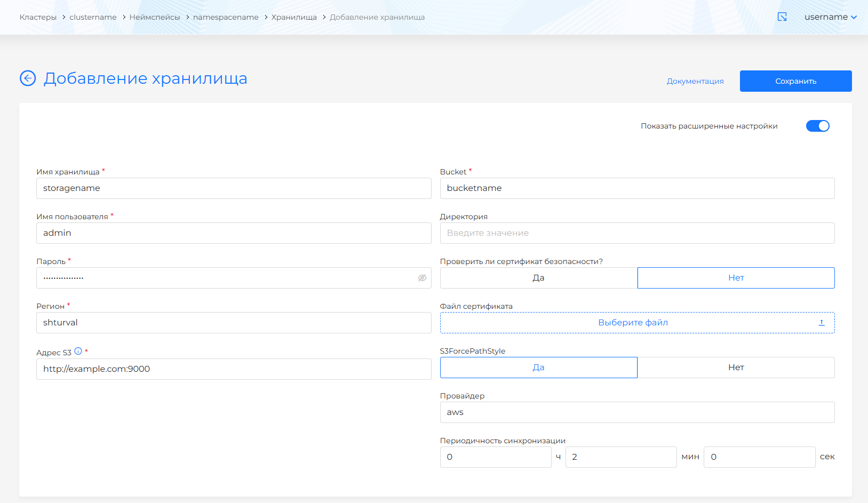The image size is (868, 503).
Task: Click the minutes field of sync period
Action: pos(620,457)
